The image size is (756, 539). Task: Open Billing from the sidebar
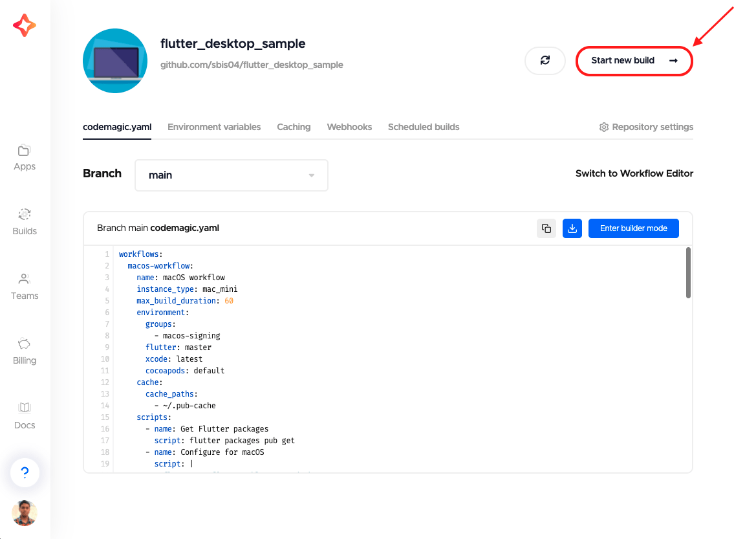(24, 351)
